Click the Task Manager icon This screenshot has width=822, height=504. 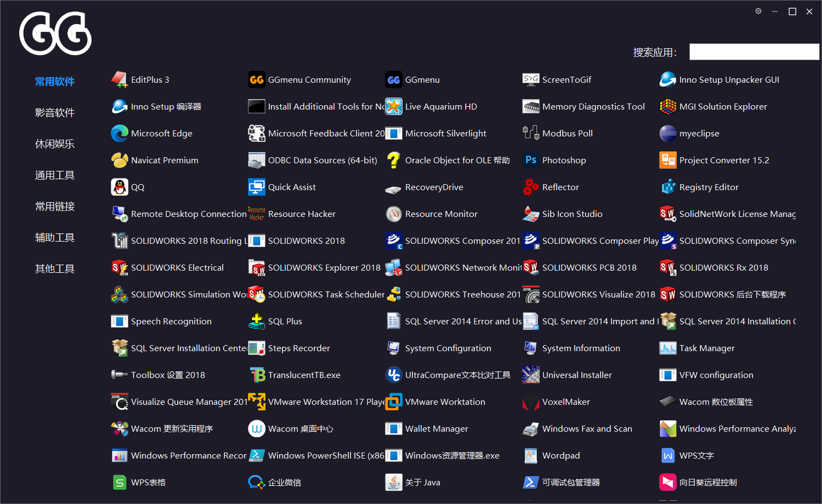pyautogui.click(x=668, y=348)
